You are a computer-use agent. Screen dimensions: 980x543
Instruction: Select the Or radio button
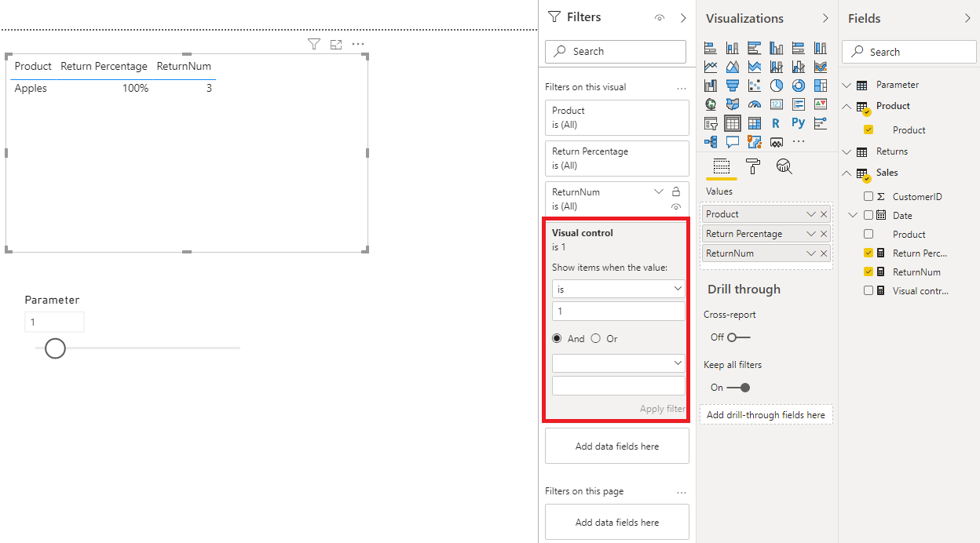click(596, 339)
